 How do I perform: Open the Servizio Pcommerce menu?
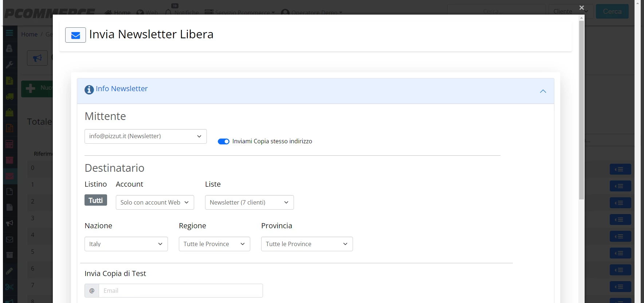coord(240,12)
